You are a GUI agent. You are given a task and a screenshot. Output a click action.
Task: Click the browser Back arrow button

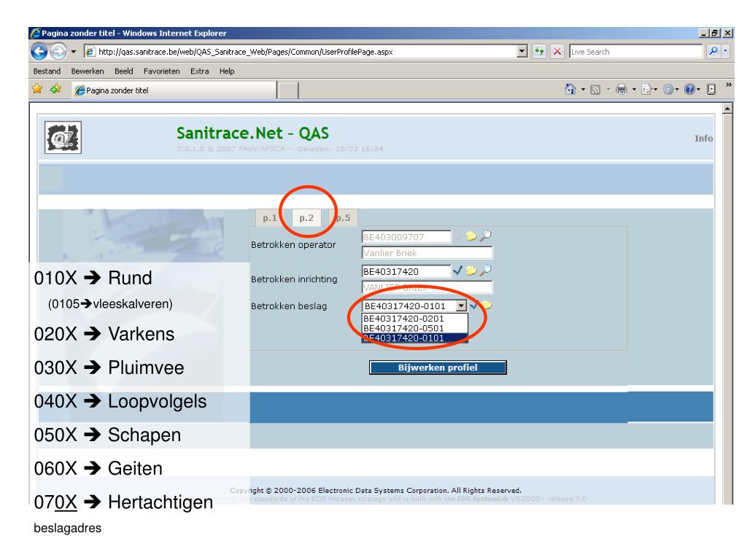pos(39,52)
